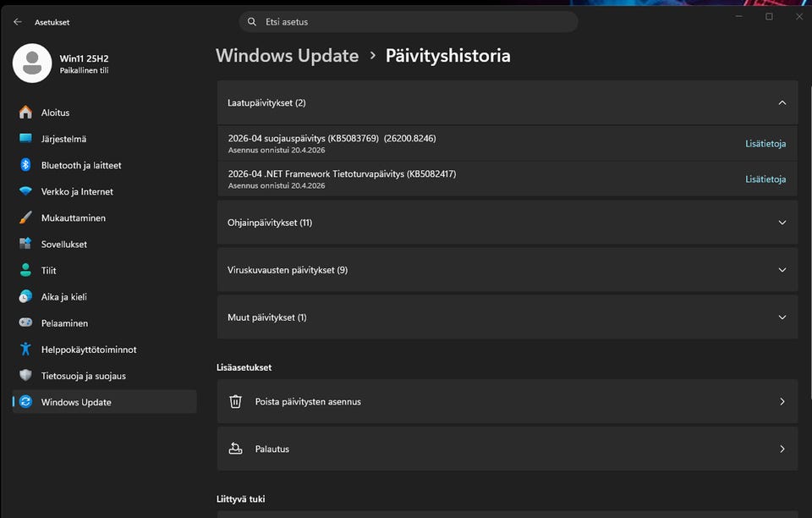Select Verkko ja Internet
The width and height of the screenshot is (812, 518).
[105, 191]
